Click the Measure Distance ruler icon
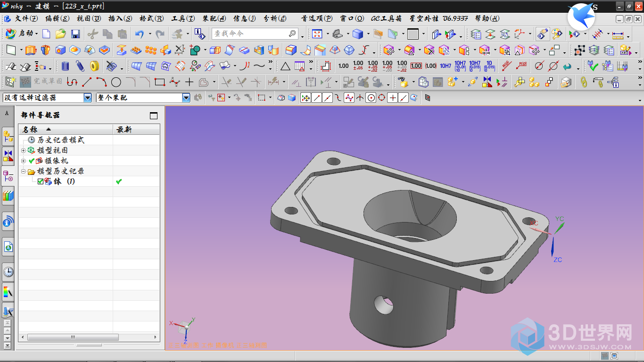644x362 pixels. (618, 34)
